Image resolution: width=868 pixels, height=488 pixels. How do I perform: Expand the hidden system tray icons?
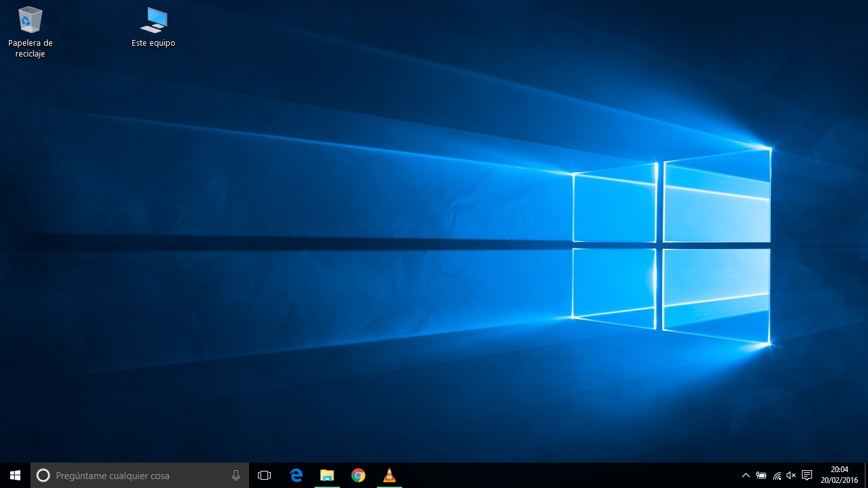746,475
